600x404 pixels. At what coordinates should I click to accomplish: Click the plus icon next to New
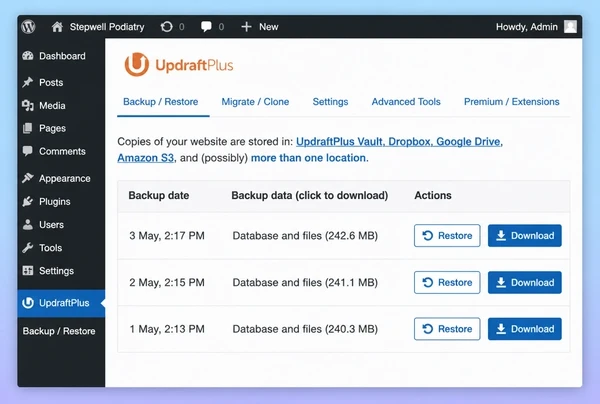246,27
